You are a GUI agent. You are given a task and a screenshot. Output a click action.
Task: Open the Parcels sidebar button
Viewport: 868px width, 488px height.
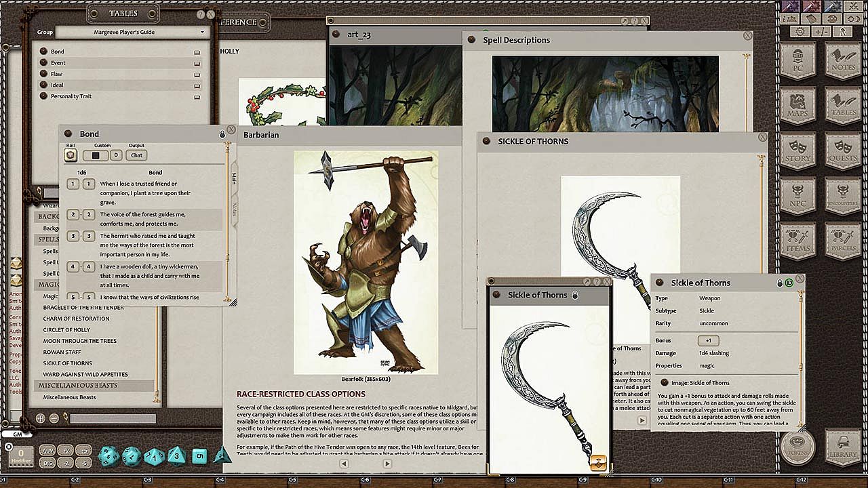point(843,241)
